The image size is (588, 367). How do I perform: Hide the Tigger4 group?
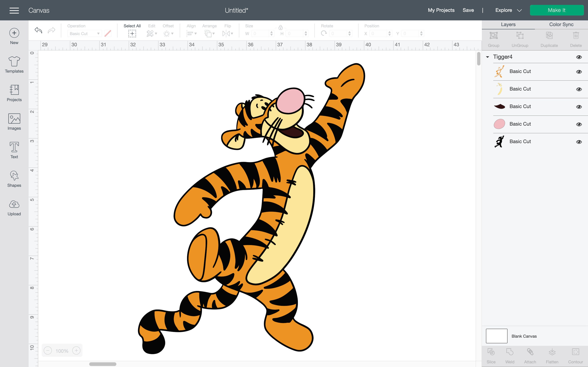579,57
